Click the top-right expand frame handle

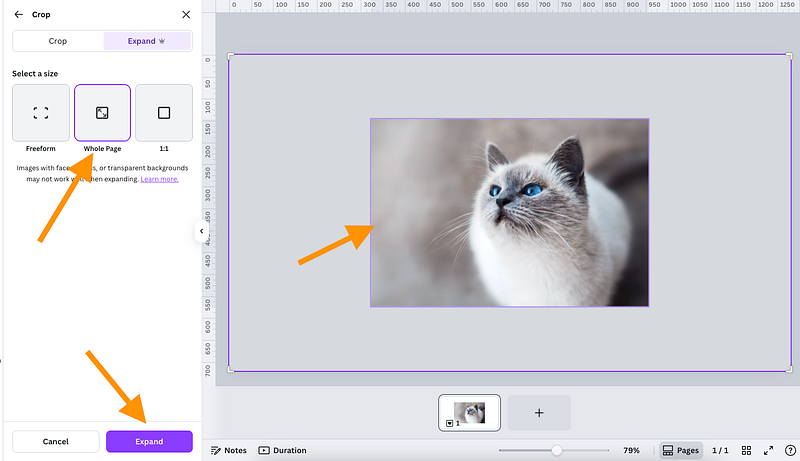click(789, 56)
